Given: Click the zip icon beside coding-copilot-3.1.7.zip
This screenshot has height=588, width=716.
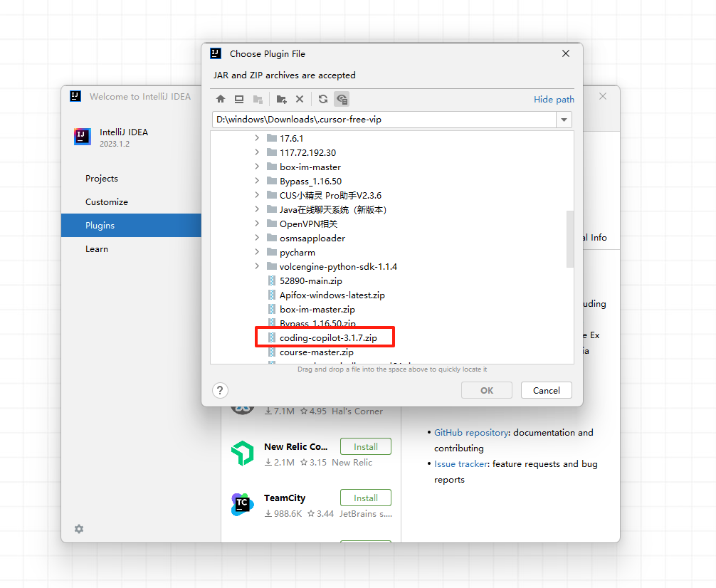Looking at the screenshot, I should (272, 337).
